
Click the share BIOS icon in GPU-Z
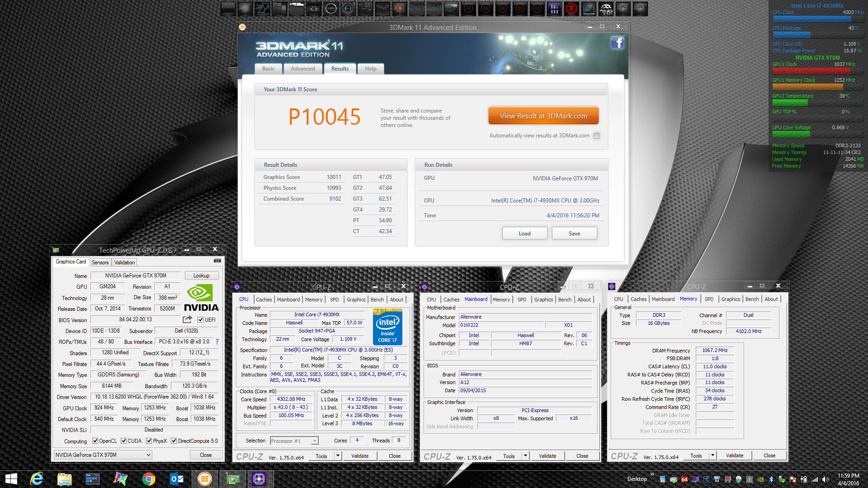[x=187, y=319]
